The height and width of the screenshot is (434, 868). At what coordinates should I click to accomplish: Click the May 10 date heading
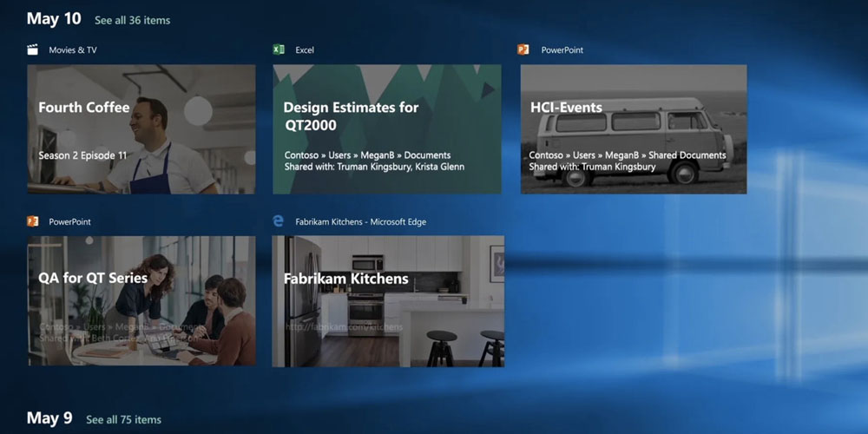tap(54, 19)
